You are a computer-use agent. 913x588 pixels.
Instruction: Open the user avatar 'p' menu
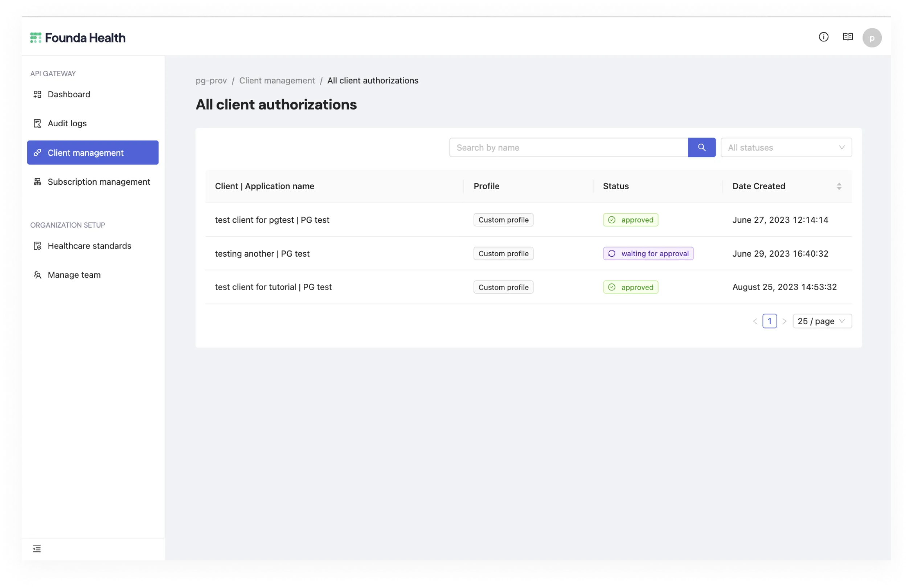coord(872,38)
